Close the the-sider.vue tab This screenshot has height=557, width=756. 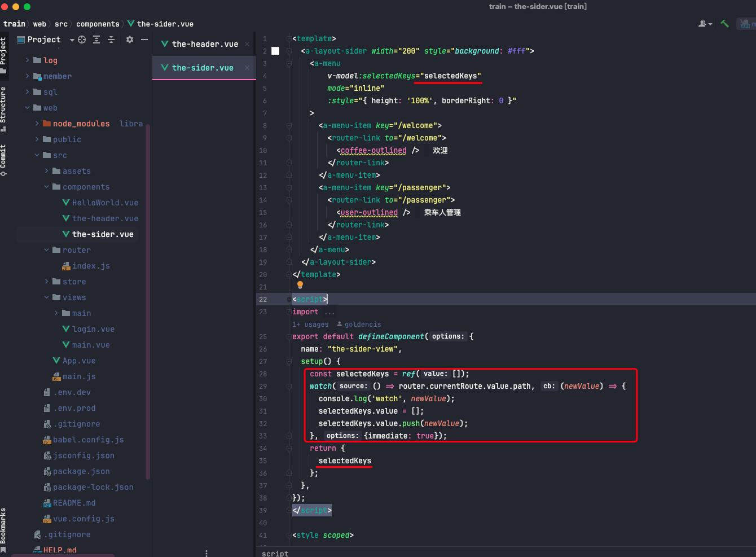247,68
